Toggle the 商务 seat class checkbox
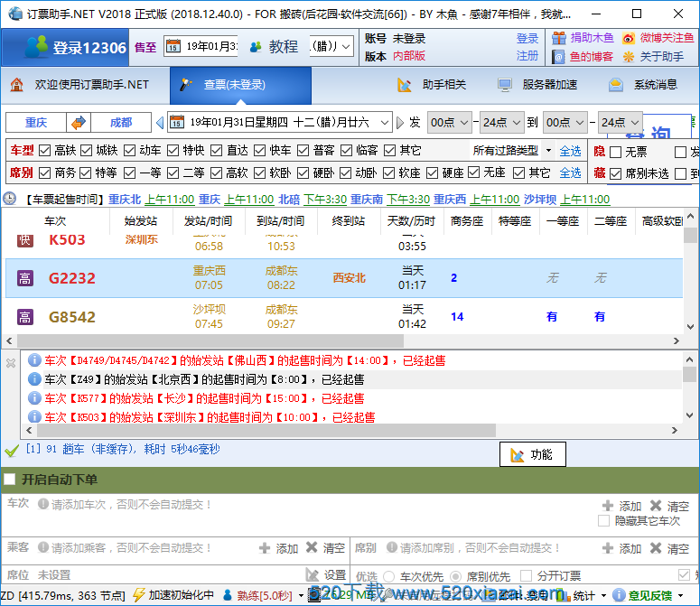This screenshot has width=700, height=606. click(43, 172)
